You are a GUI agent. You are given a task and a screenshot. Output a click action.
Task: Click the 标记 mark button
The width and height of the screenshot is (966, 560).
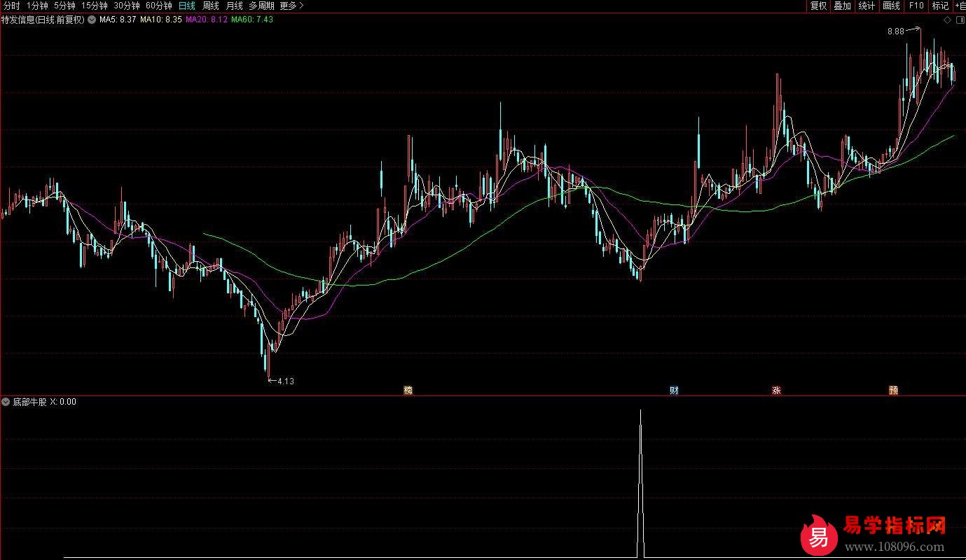(x=939, y=6)
